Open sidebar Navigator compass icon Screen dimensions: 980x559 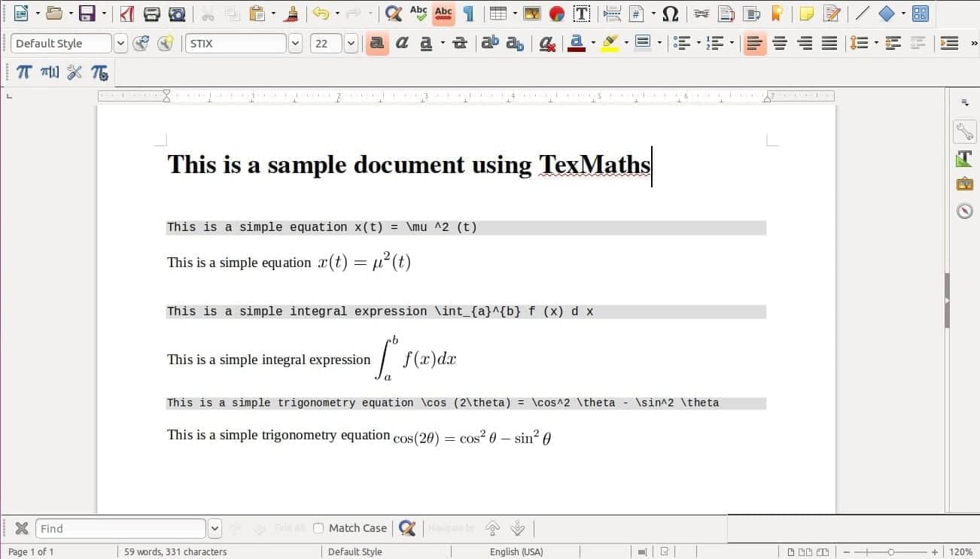964,211
